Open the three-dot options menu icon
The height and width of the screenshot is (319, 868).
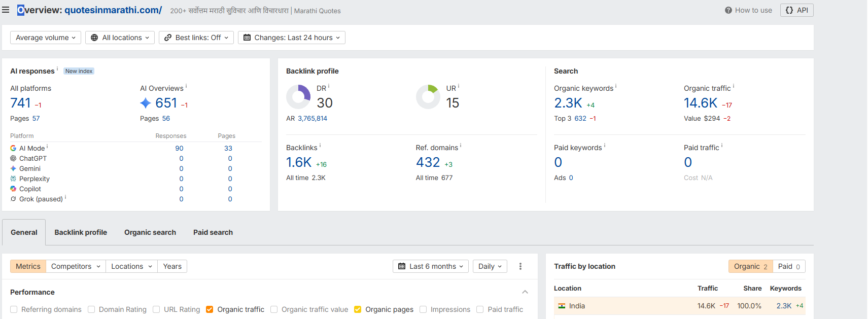pos(520,266)
